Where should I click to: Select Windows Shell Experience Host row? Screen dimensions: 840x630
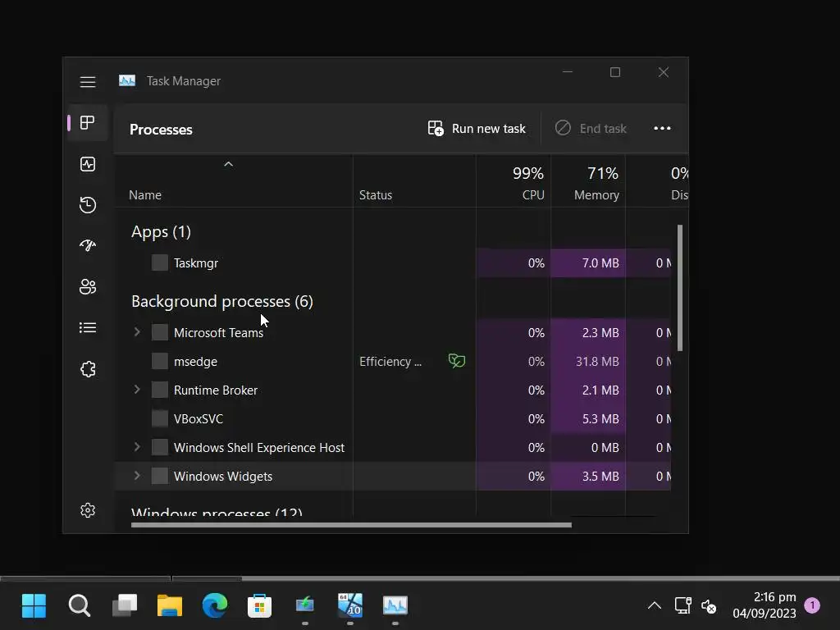coord(392,448)
